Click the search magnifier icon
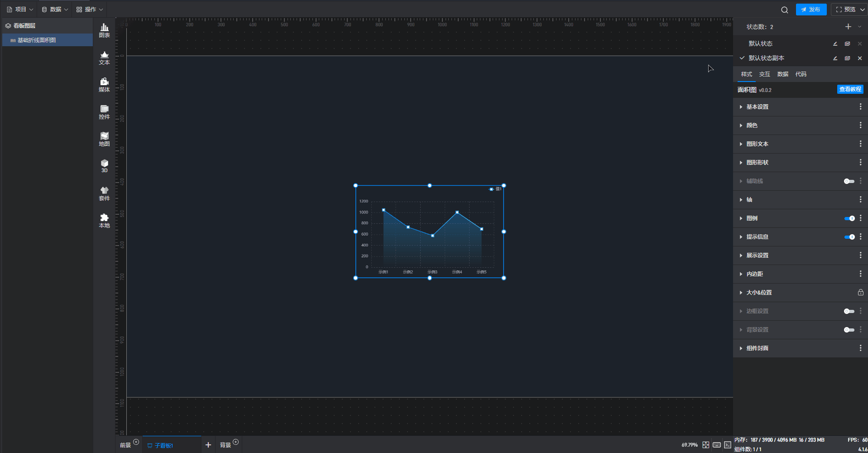The height and width of the screenshot is (453, 868). point(784,10)
